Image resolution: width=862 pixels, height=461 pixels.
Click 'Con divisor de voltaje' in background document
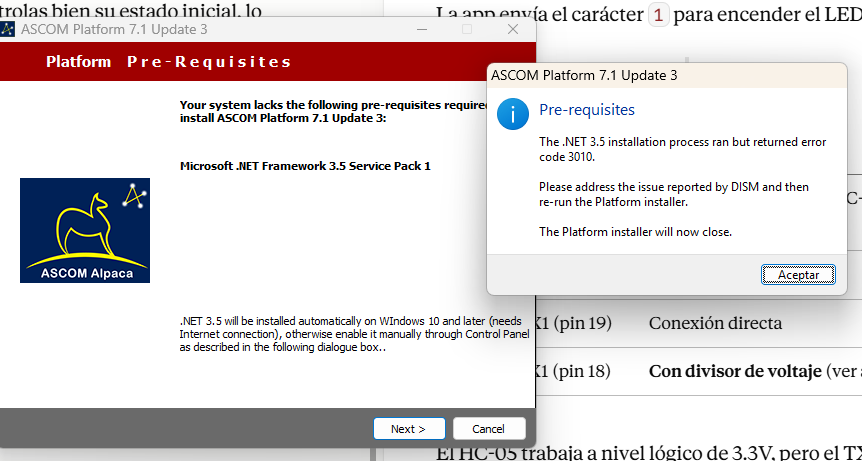click(x=735, y=371)
